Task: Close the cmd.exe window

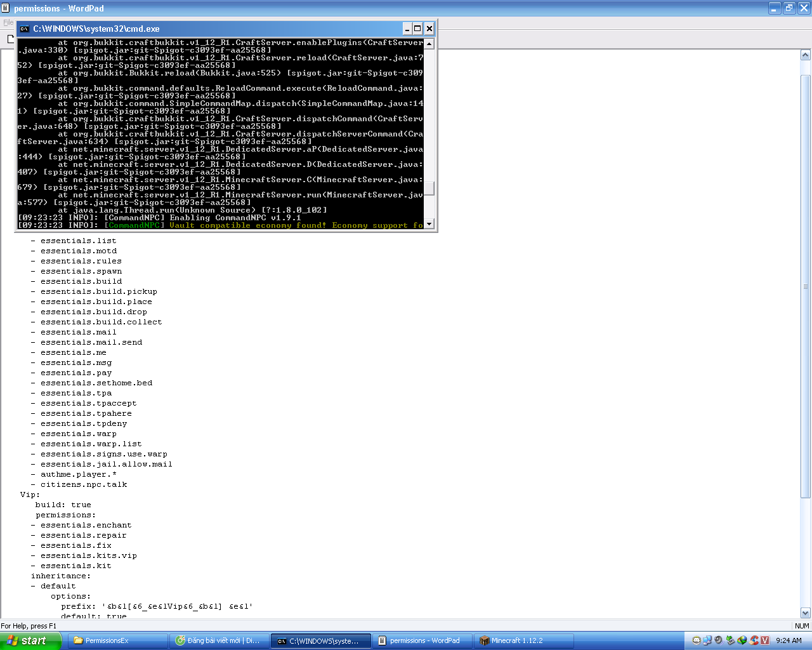Action: [429, 29]
